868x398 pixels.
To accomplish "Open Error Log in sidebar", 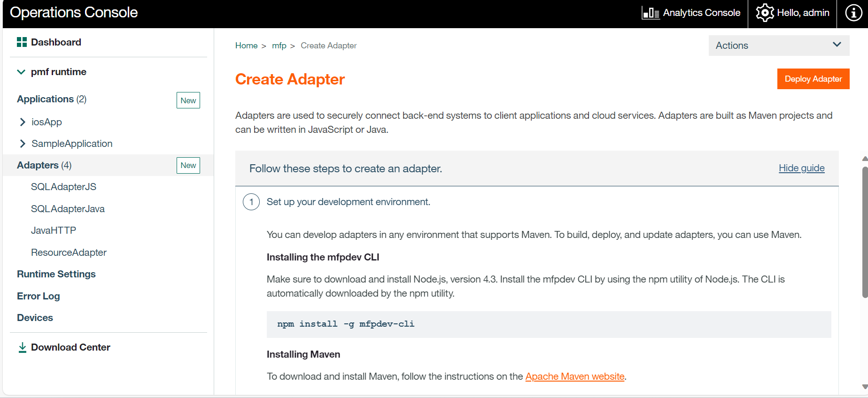I will (x=39, y=296).
